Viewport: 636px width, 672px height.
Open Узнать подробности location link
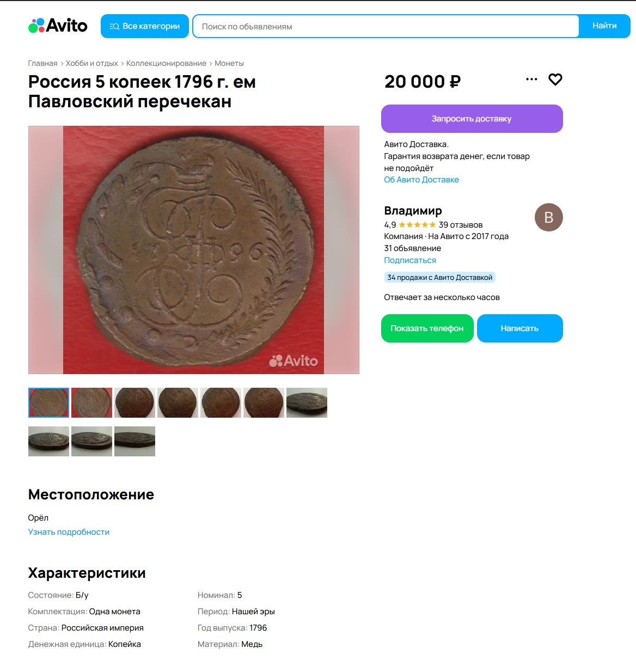(x=69, y=532)
